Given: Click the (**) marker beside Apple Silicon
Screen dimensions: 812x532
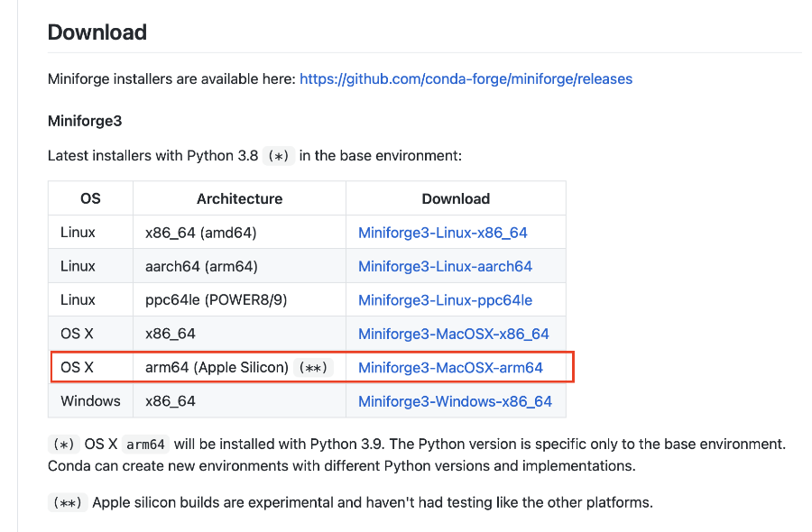Looking at the screenshot, I should point(313,367).
